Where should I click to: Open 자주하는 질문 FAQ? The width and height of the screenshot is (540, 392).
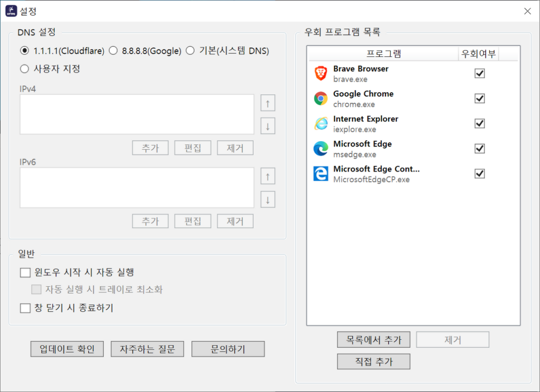pos(148,349)
